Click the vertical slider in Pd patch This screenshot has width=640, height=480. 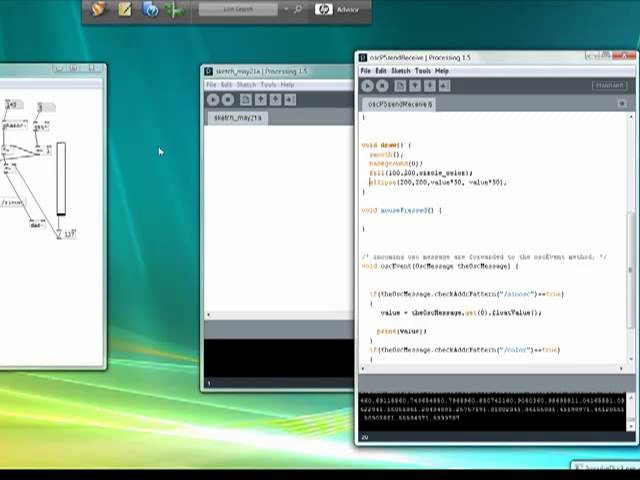(61, 178)
